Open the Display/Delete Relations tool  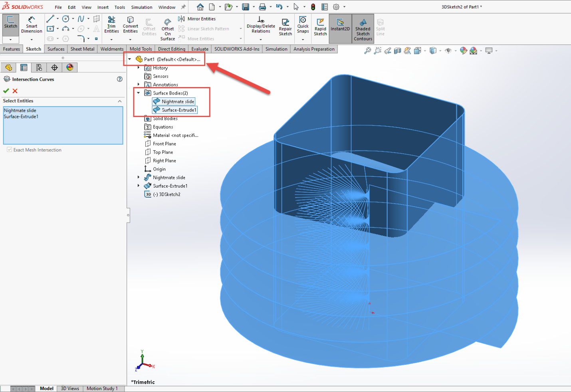[x=261, y=25]
